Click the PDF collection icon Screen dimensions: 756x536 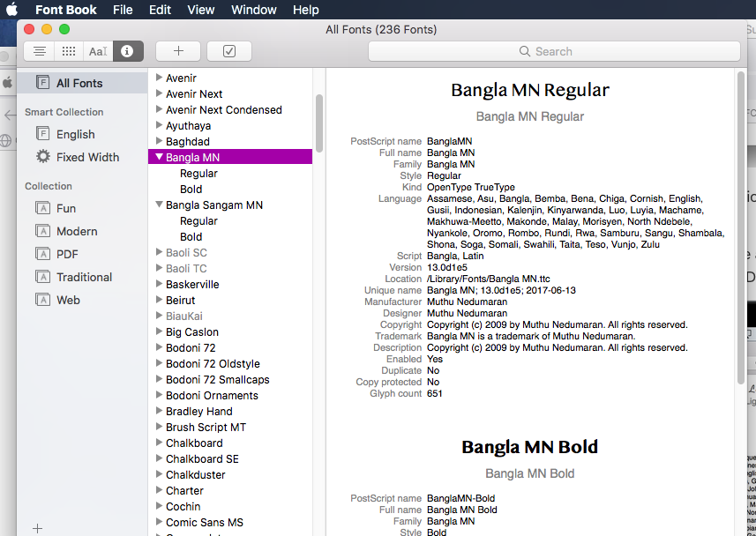[x=43, y=254]
